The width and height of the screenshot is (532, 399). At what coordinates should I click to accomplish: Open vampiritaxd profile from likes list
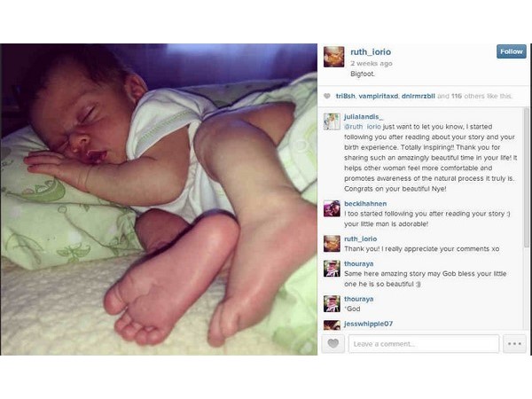pos(378,96)
